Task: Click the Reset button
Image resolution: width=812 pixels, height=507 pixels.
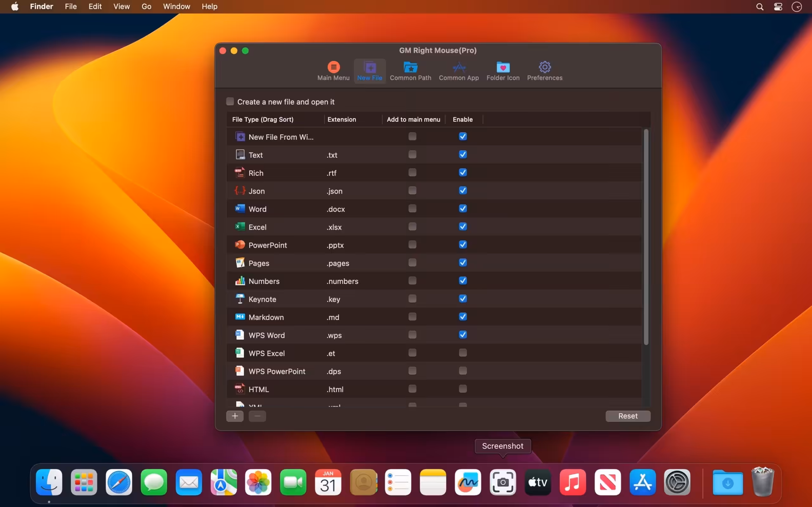Action: pyautogui.click(x=628, y=416)
